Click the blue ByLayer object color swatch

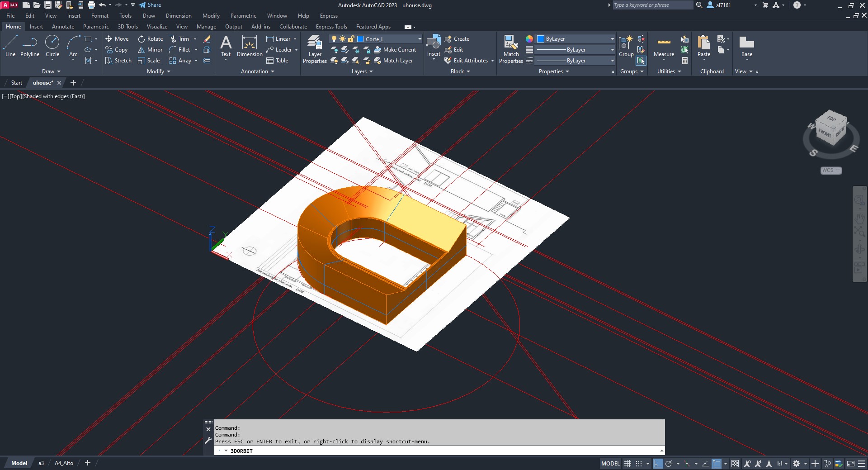pyautogui.click(x=540, y=39)
